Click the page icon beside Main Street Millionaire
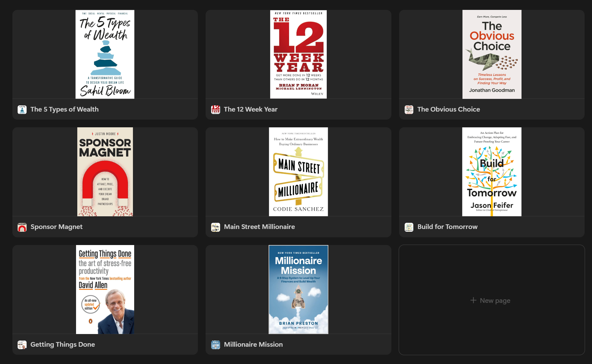Image resolution: width=592 pixels, height=364 pixels. coord(215,227)
